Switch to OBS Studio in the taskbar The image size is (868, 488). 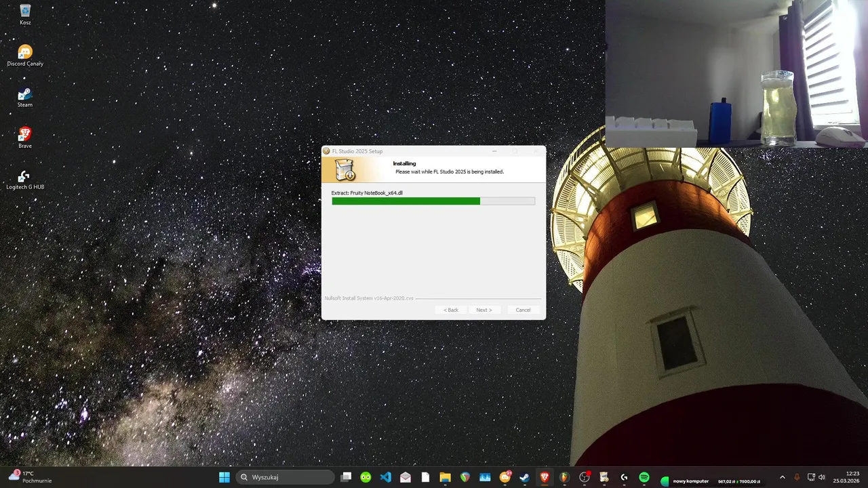[x=585, y=477]
